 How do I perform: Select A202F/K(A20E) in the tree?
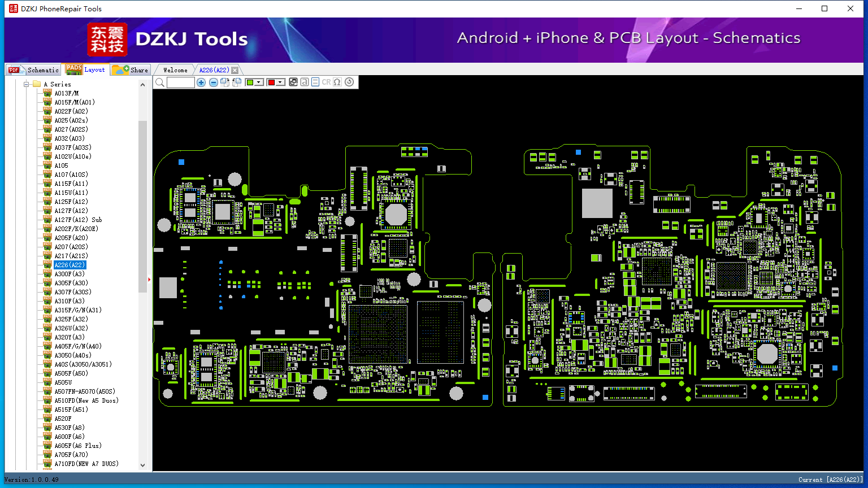coord(76,229)
